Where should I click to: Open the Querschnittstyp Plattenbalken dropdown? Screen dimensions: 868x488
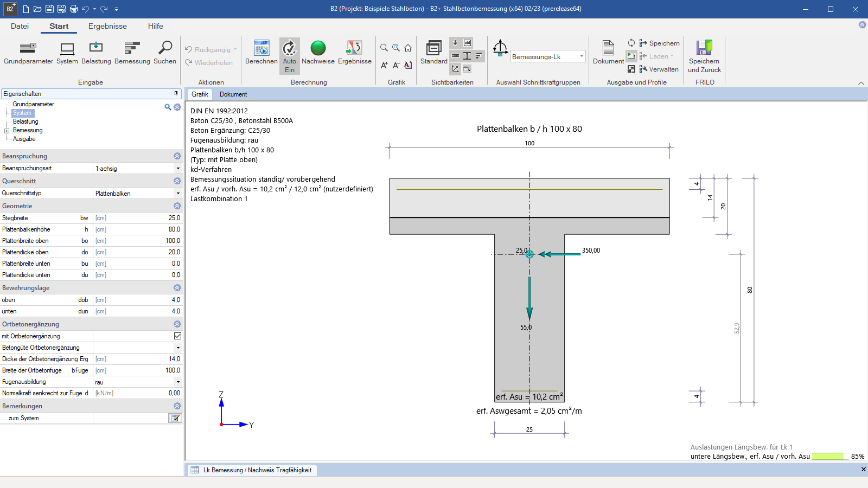[178, 194]
